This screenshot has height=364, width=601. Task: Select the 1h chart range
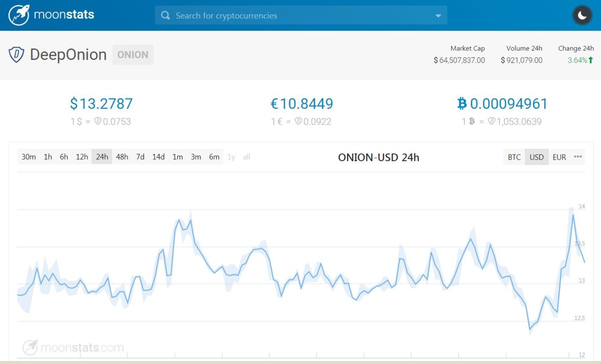pos(48,157)
